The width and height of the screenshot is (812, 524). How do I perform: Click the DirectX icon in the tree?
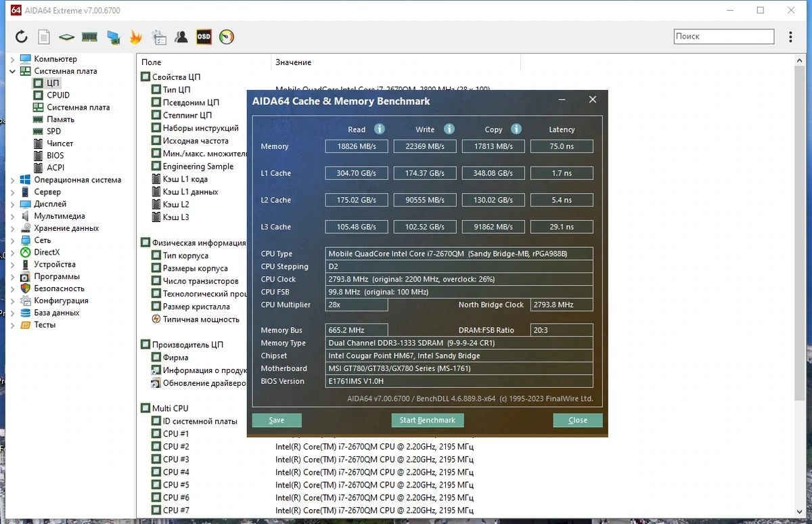25,253
